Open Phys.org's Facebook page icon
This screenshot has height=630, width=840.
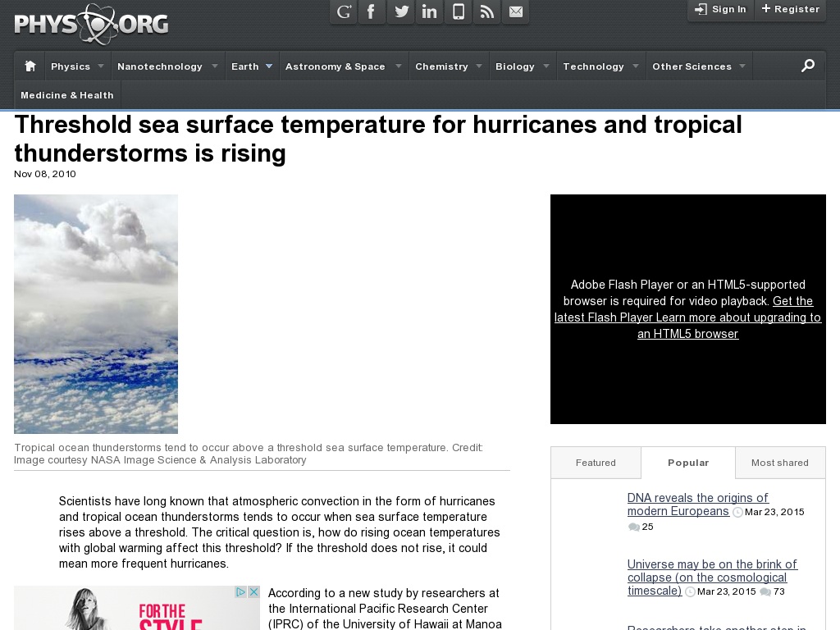[372, 11]
